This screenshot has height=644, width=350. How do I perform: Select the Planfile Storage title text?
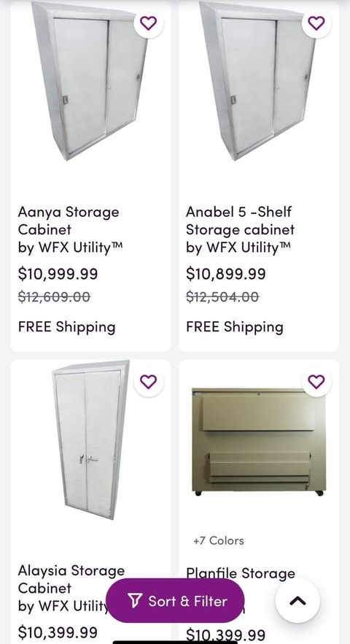point(241,573)
